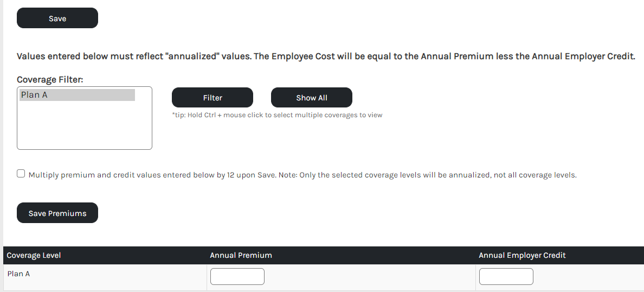Image resolution: width=644 pixels, height=292 pixels.
Task: Click the Show All button
Action: (312, 98)
